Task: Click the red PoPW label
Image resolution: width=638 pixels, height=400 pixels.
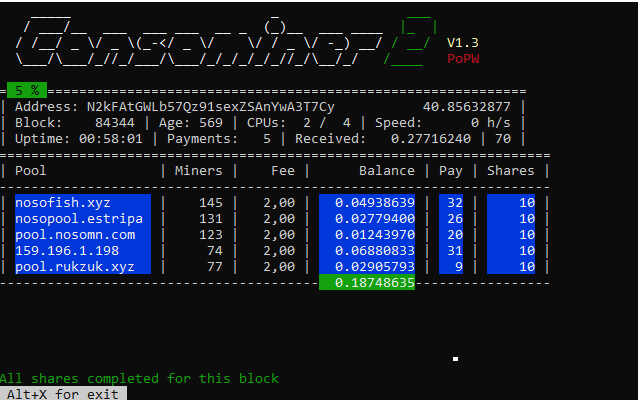Action: coord(463,59)
